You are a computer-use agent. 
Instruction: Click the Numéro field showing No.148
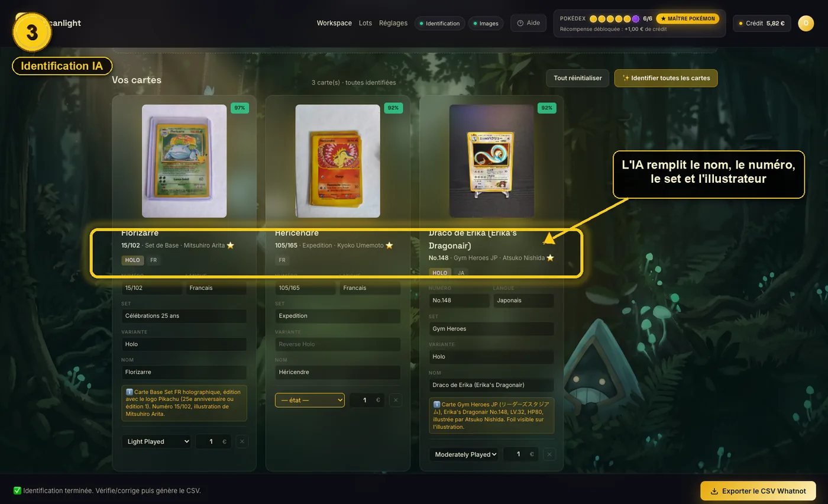(460, 301)
